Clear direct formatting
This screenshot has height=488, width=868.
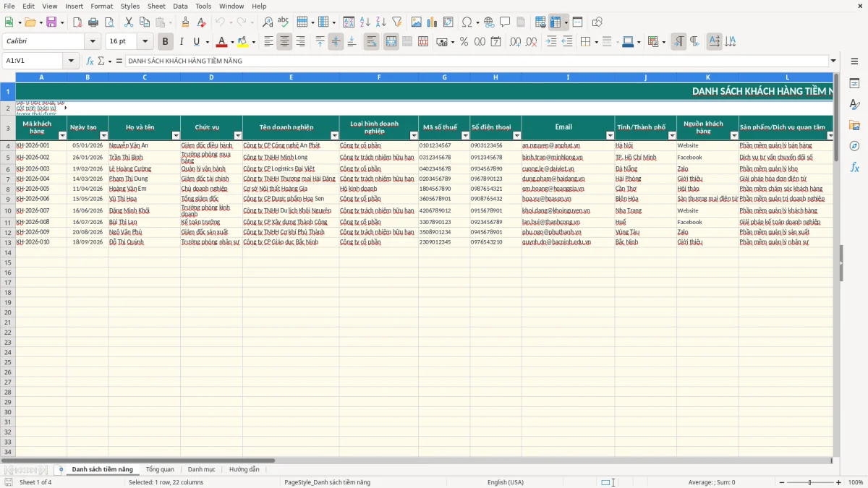pyautogui.click(x=200, y=22)
